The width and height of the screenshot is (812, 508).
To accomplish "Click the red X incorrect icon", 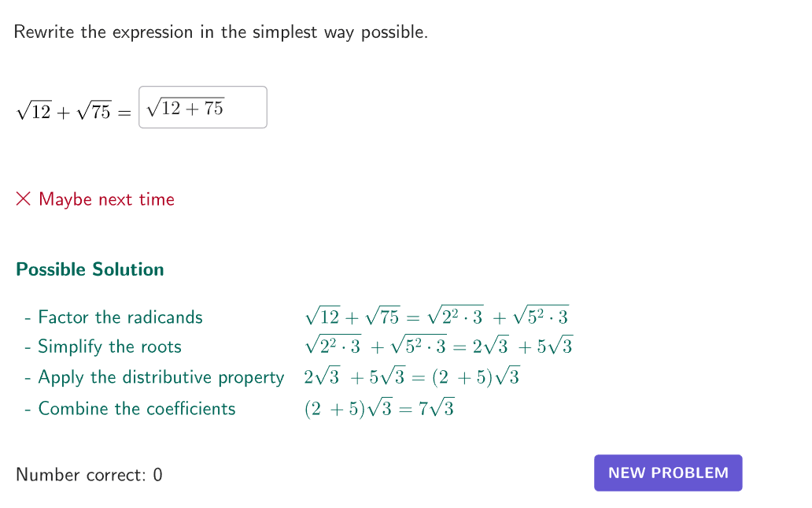I will pyautogui.click(x=24, y=198).
